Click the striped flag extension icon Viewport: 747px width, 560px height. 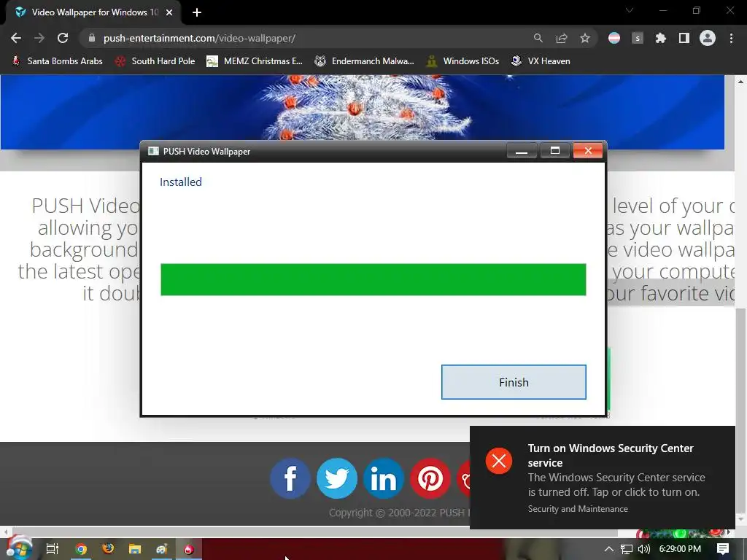(614, 38)
